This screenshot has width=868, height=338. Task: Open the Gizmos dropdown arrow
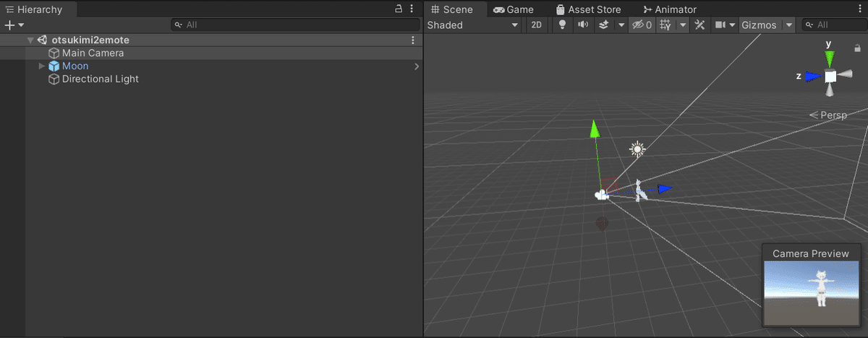pyautogui.click(x=788, y=25)
